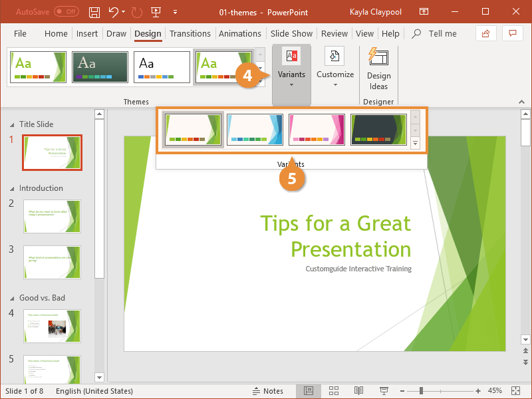532x399 pixels.
Task: Switch to Slide Sorter view
Action: tap(334, 390)
